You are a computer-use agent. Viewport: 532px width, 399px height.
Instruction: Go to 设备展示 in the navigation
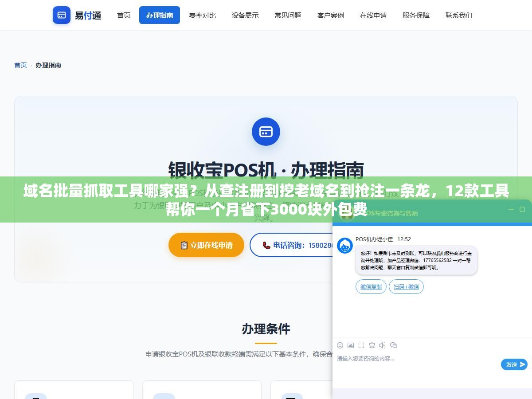pyautogui.click(x=245, y=15)
